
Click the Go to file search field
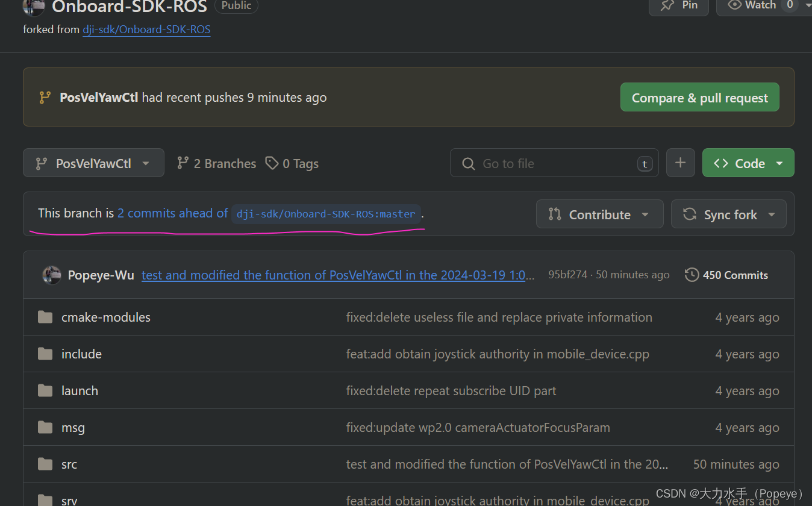(554, 163)
